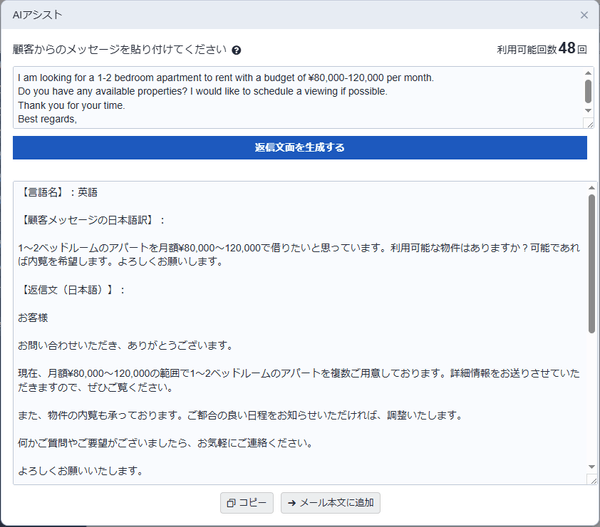Click the 利用可能回数 48 counter
This screenshot has width=600, height=527.
point(541,49)
